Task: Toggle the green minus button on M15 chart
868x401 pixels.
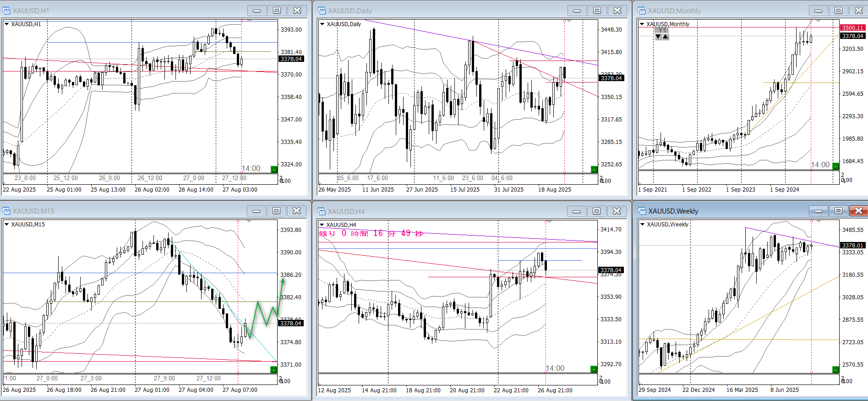Action: pos(274,369)
